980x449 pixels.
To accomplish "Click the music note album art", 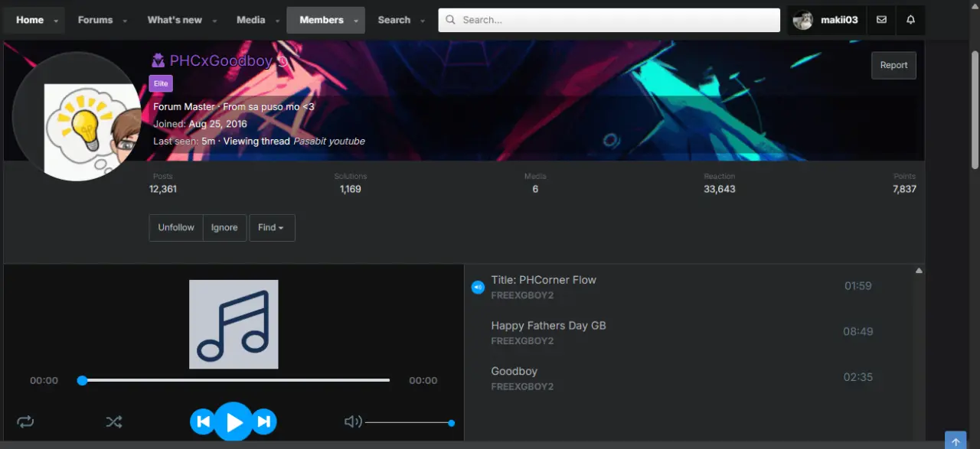I will click(234, 324).
